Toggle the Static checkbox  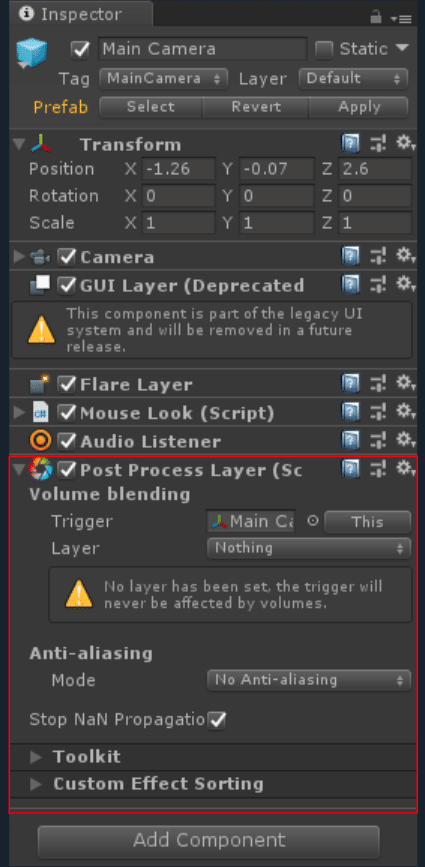tap(323, 49)
